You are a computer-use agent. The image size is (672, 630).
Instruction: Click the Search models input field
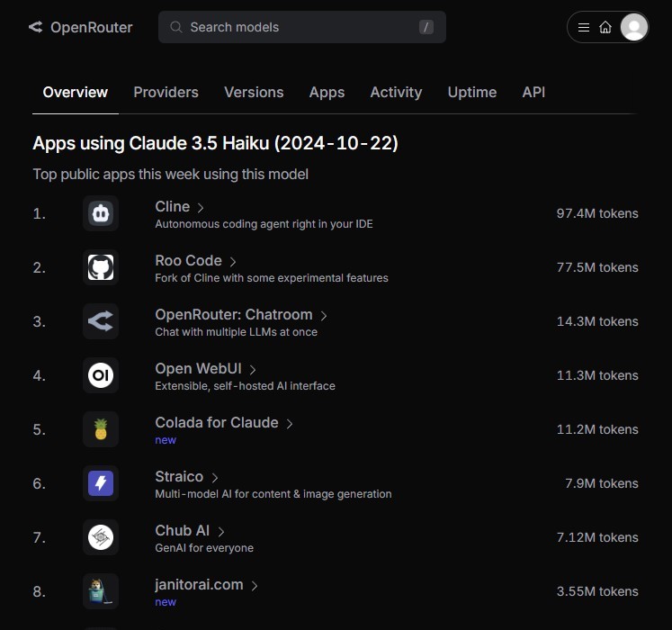click(x=301, y=27)
